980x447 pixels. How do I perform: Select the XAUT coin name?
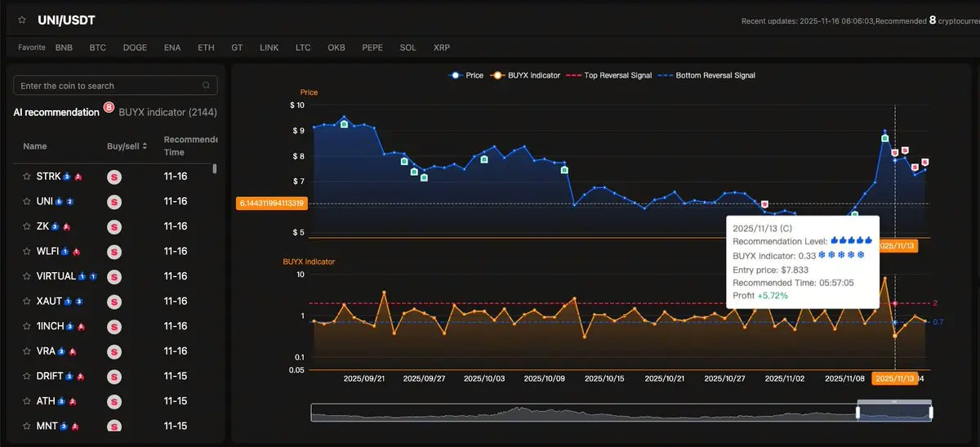pyautogui.click(x=49, y=302)
